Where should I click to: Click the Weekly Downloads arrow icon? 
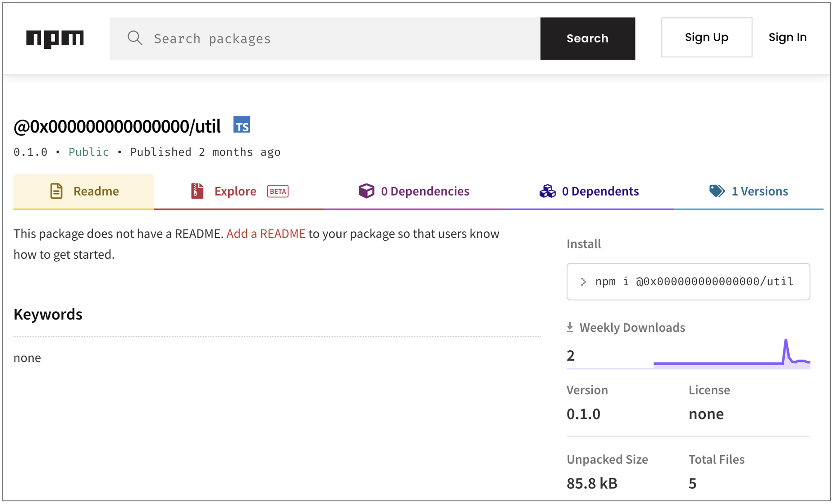570,327
